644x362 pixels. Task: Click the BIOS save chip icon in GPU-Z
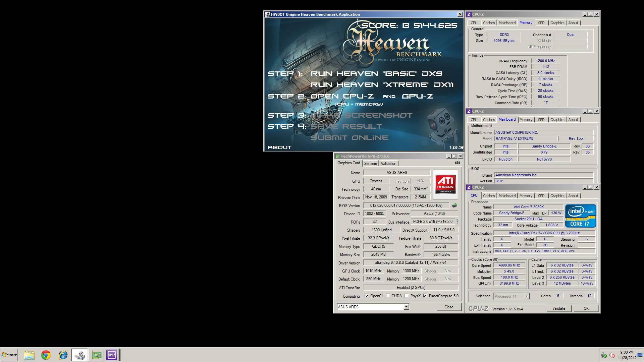coord(454,205)
